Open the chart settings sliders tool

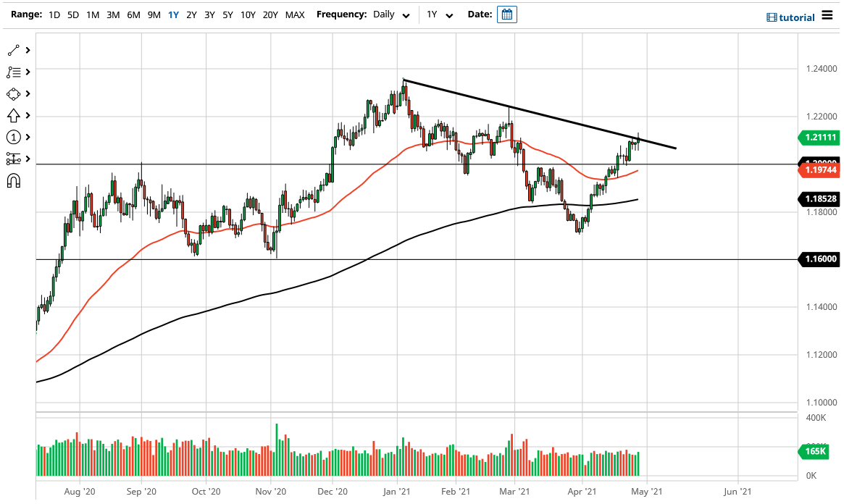tap(14, 159)
